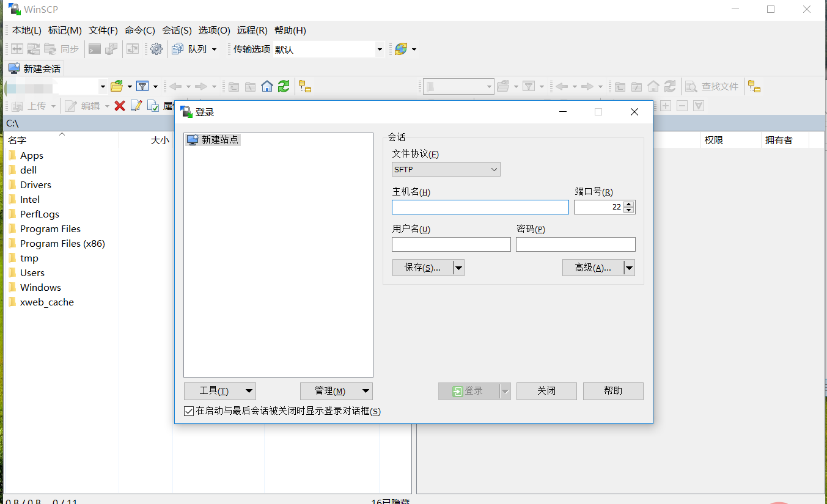
Task: Focus the 主机名 hostname field
Action: tap(480, 207)
